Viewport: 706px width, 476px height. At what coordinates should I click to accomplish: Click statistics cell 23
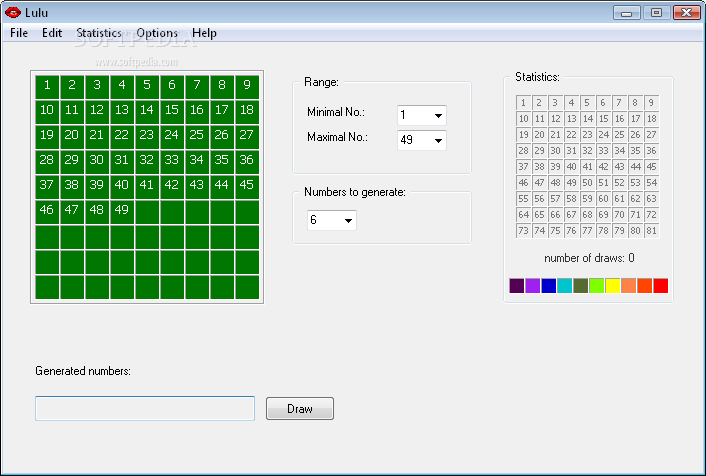tap(587, 135)
